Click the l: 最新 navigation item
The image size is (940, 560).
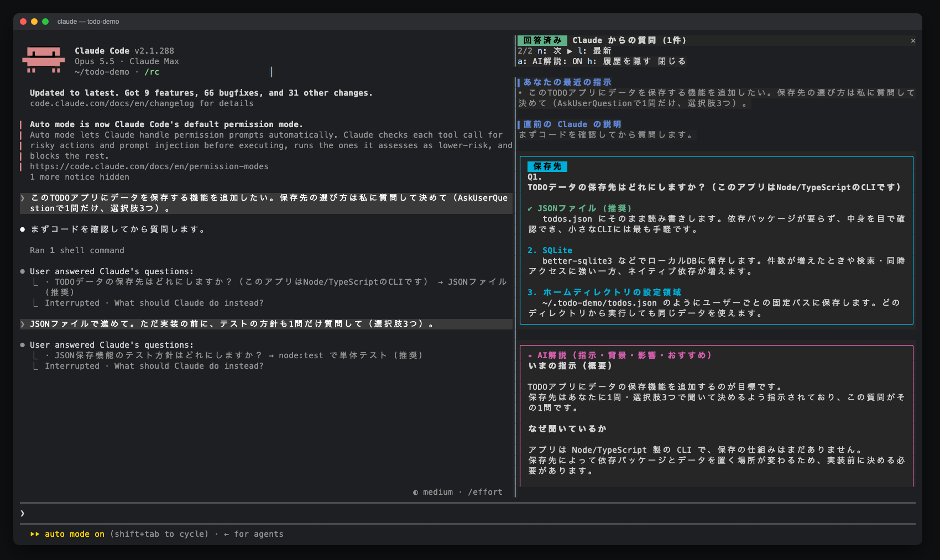click(x=594, y=51)
